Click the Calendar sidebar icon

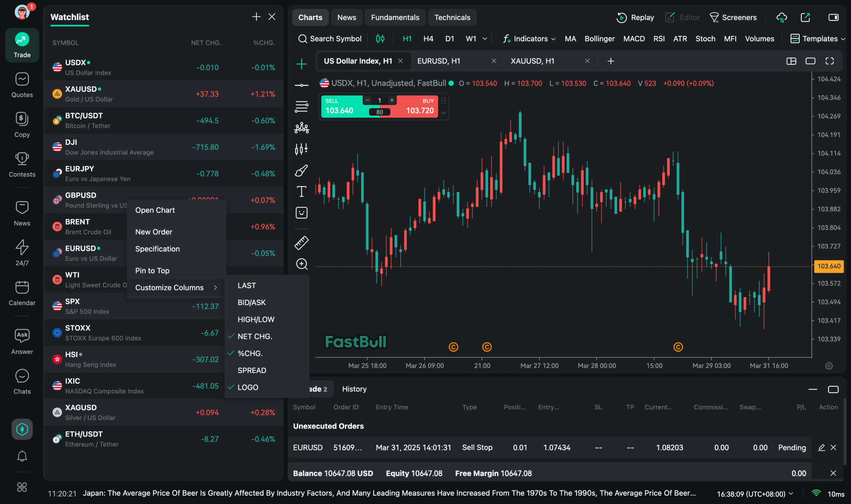22,293
